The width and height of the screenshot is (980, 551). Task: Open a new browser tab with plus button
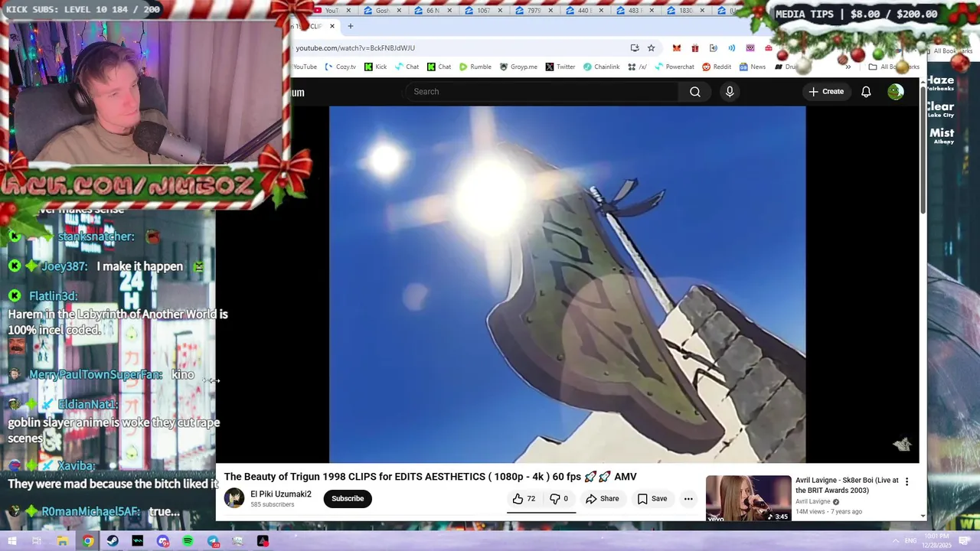351,26
